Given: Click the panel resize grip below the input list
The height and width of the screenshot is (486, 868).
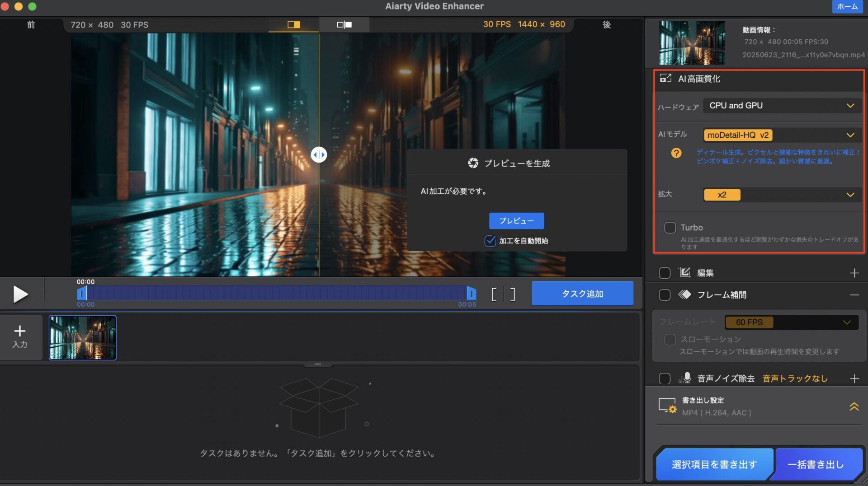Looking at the screenshot, I should pyautogui.click(x=318, y=364).
